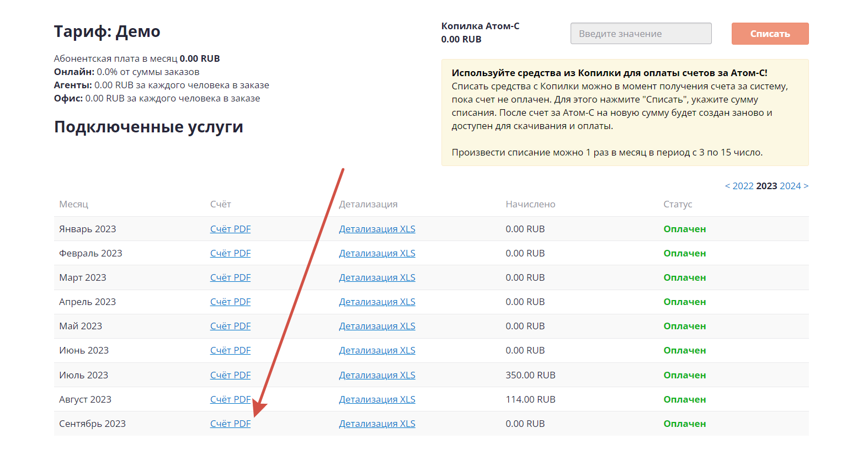The height and width of the screenshot is (460, 868).
Task: Click Оплачен status for Август 2023
Action: [x=685, y=399]
